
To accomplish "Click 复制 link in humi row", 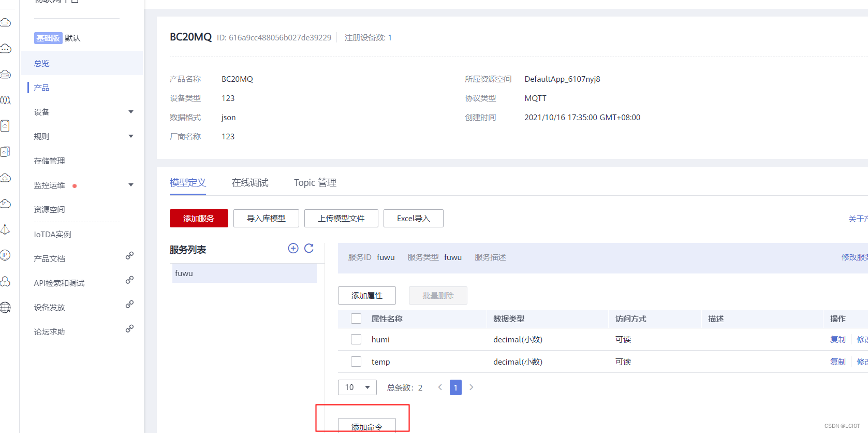I will click(838, 339).
